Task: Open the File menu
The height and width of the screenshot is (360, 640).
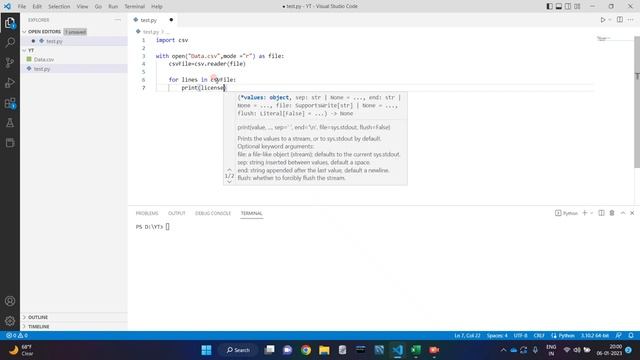Action: [22, 7]
